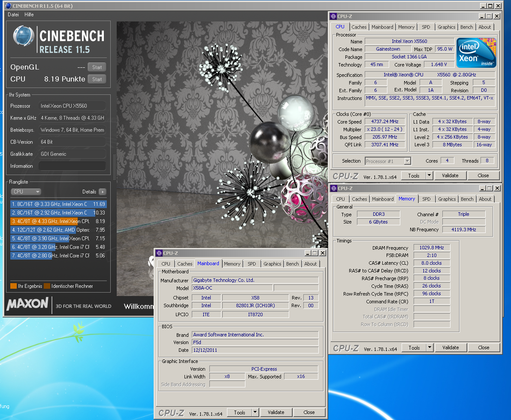Click the DRAM Frequency value 1029.8 MHz

tap(432, 248)
